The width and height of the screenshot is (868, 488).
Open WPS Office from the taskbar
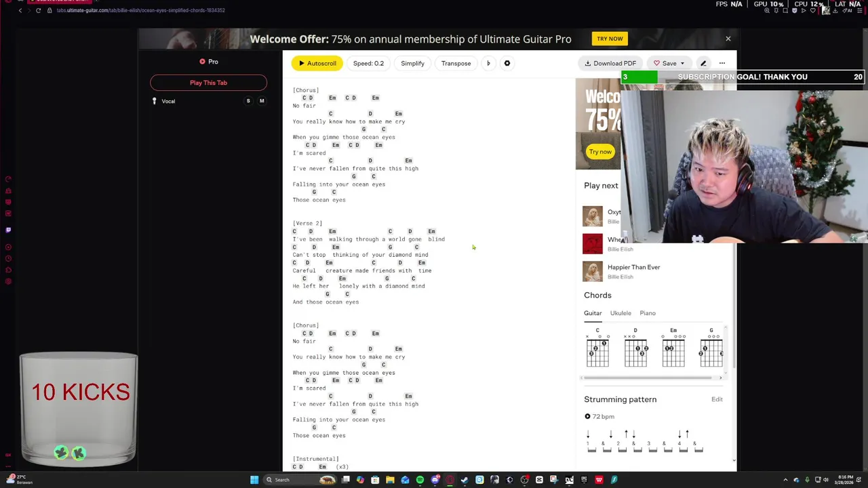599,480
